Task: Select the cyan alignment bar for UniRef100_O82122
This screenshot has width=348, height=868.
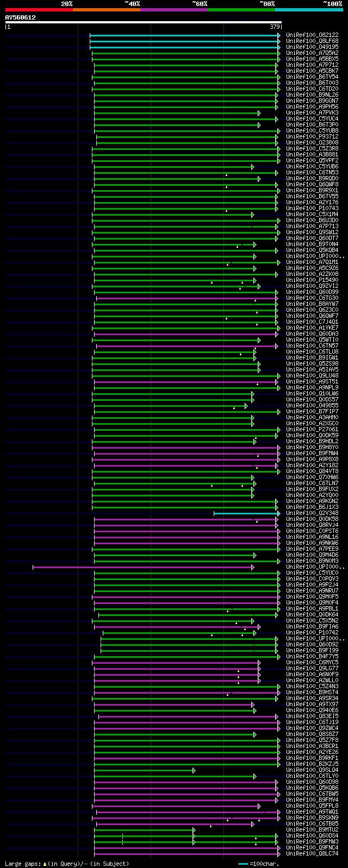Action: 185,35
